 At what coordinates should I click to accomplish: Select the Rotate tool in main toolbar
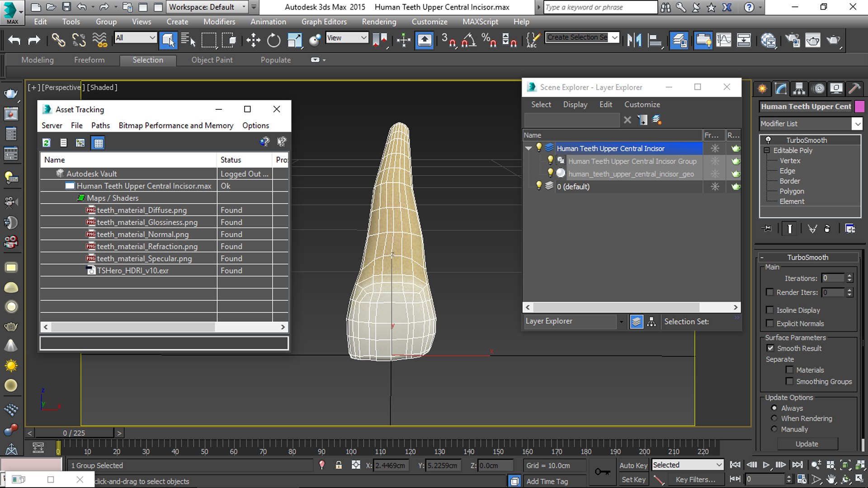pyautogui.click(x=274, y=40)
